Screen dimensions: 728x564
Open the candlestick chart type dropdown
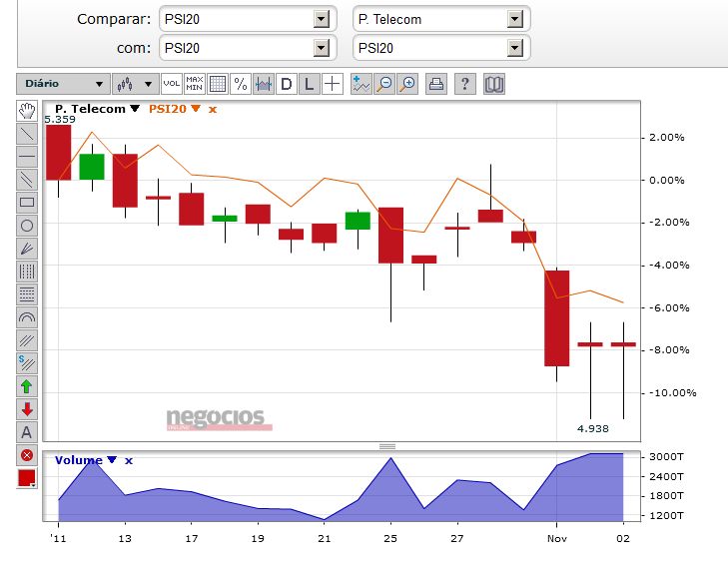(x=136, y=84)
